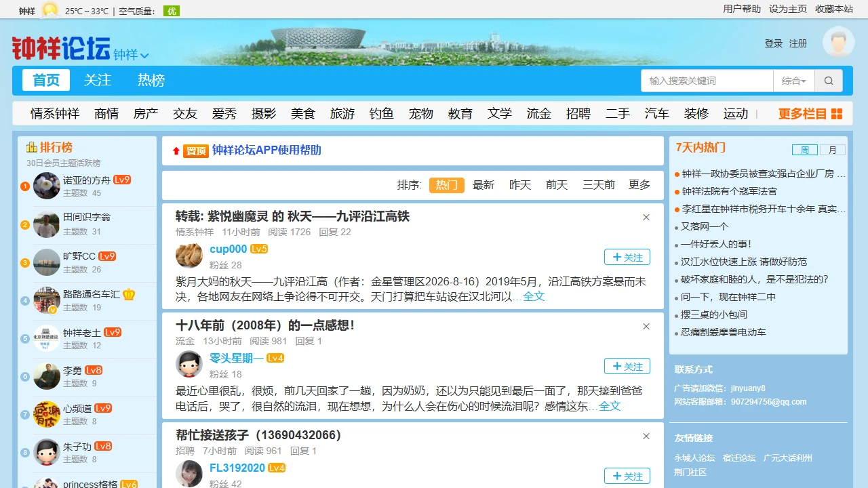Sort posts by 三天前
This screenshot has width=868, height=488.
pyautogui.click(x=599, y=184)
